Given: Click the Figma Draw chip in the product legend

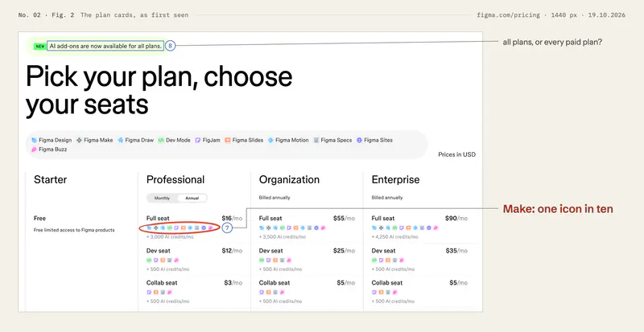Looking at the screenshot, I should coord(135,140).
